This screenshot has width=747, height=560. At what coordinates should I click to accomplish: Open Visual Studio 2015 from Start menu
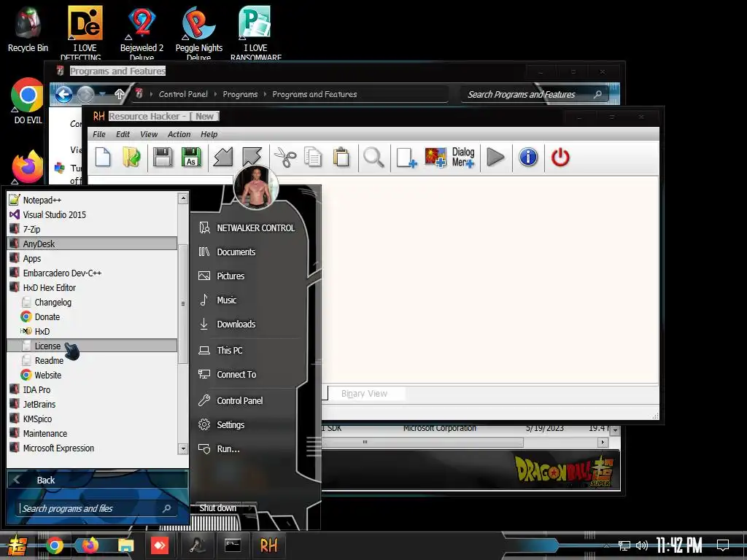click(93, 215)
